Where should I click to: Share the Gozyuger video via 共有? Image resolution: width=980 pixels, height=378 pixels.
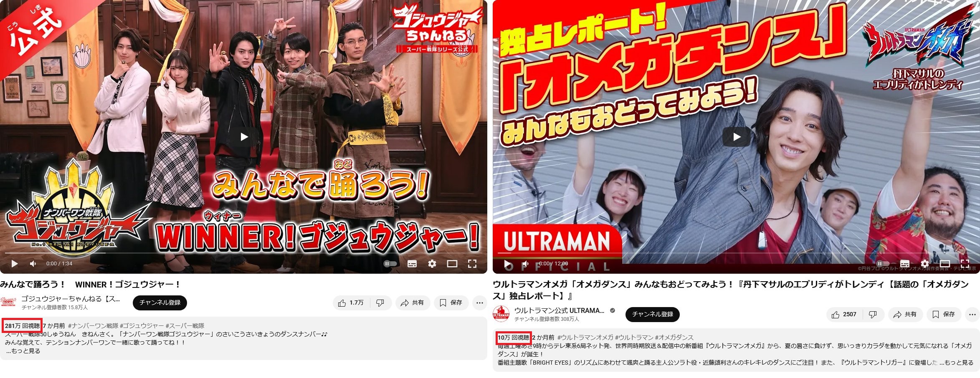coord(412,303)
